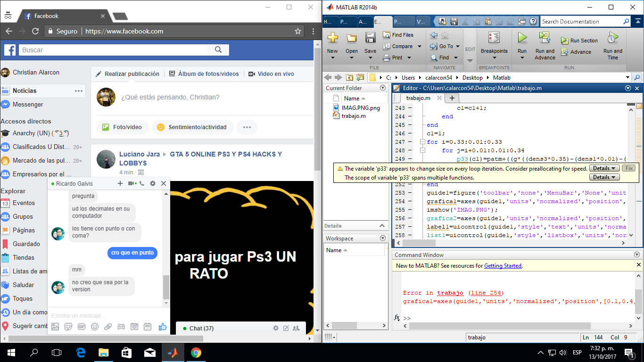The height and width of the screenshot is (362, 644).
Task: Click the Open folder icon in MATLAB toolstrip
Action: click(352, 39)
